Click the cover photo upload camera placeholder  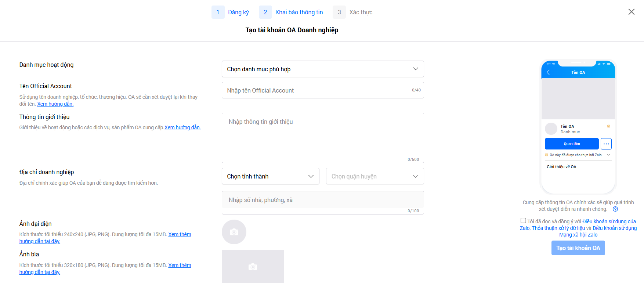tap(253, 267)
